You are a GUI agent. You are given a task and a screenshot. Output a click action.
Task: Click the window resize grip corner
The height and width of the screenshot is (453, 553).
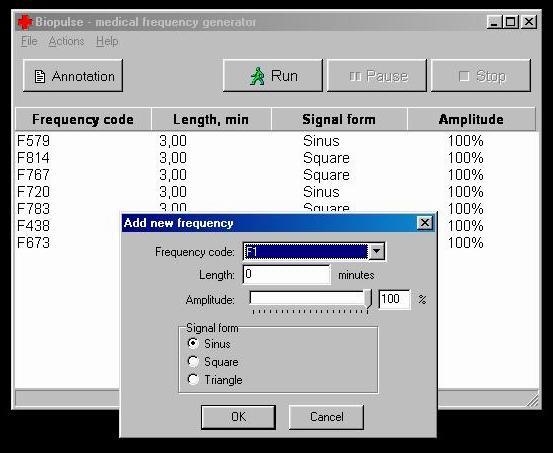point(533,400)
